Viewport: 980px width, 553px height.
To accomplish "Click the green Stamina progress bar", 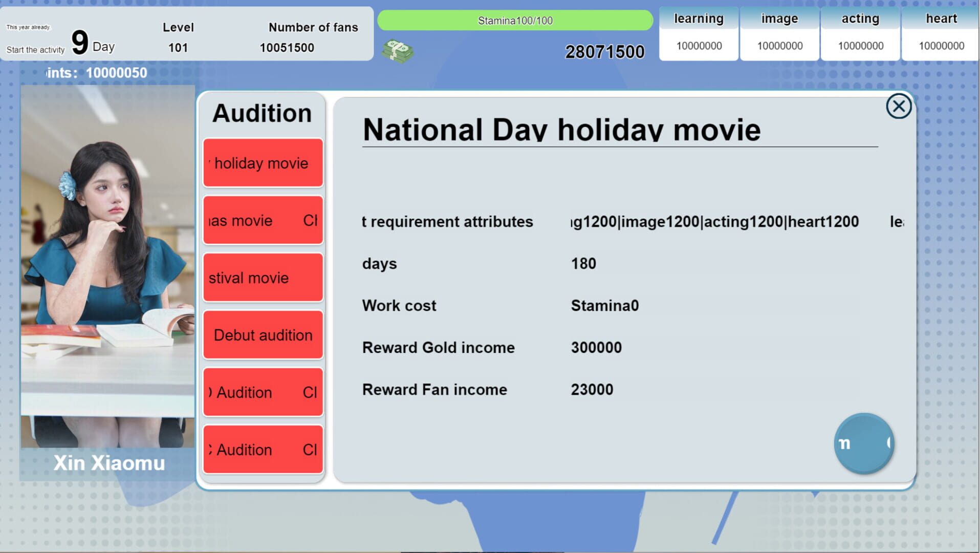I will tap(515, 20).
